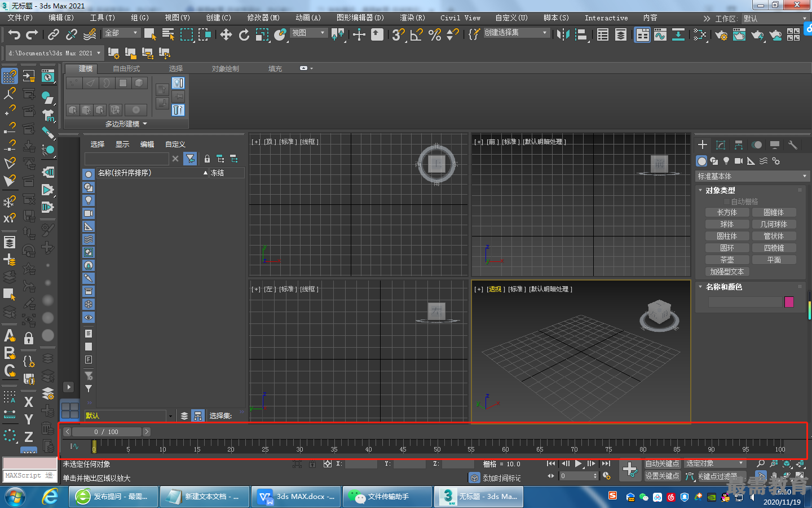Open the 标准基本体 category dropdown
This screenshot has width=812, height=508.
click(752, 177)
